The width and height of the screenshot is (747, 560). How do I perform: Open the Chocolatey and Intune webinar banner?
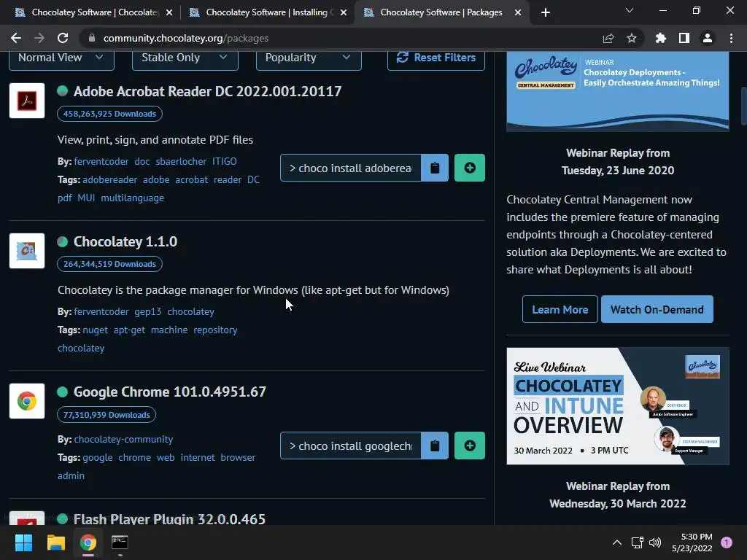(618, 406)
